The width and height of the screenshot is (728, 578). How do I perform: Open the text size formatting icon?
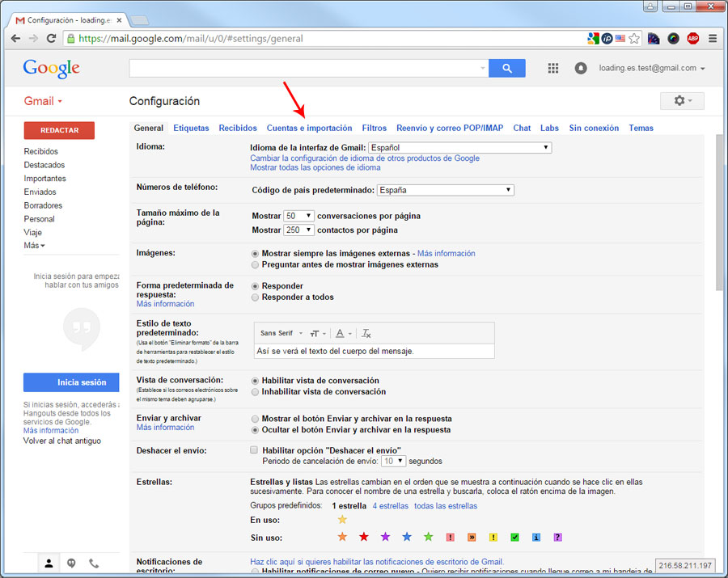(318, 333)
